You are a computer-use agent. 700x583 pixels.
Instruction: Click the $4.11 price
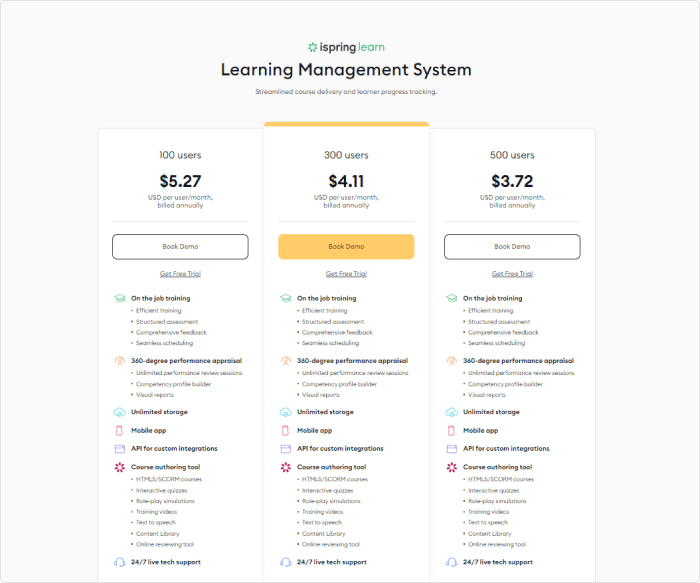click(x=346, y=181)
